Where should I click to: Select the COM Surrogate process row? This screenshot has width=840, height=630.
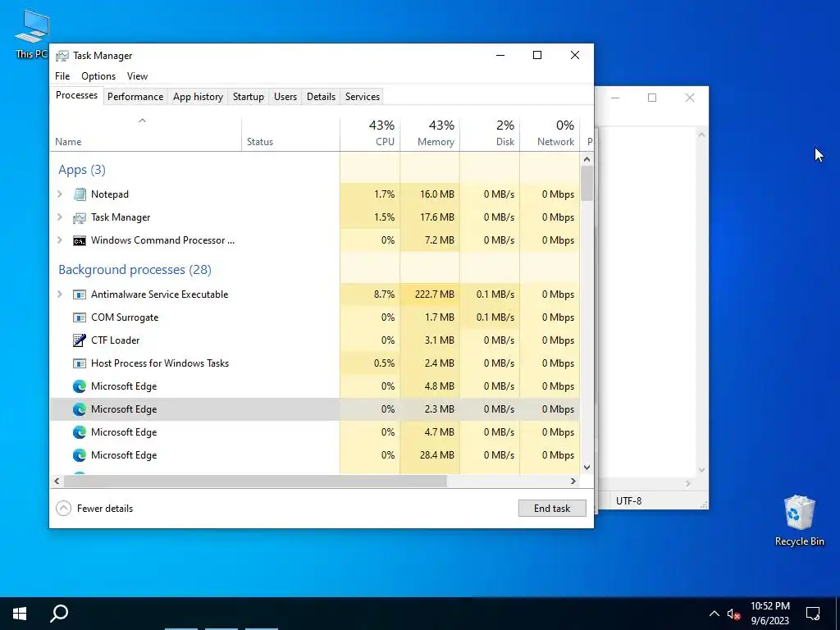[315, 317]
